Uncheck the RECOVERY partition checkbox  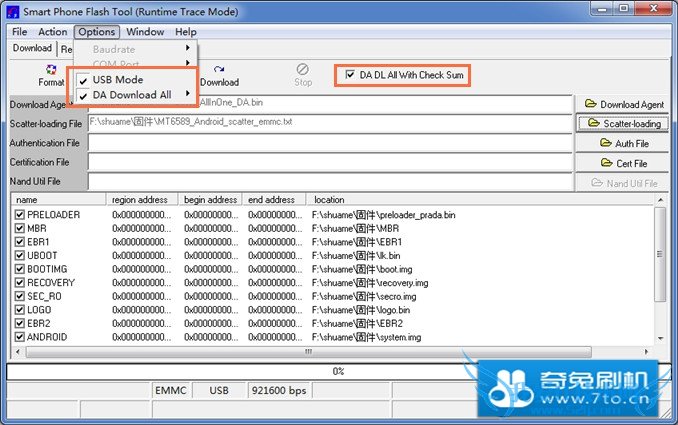[x=19, y=283]
